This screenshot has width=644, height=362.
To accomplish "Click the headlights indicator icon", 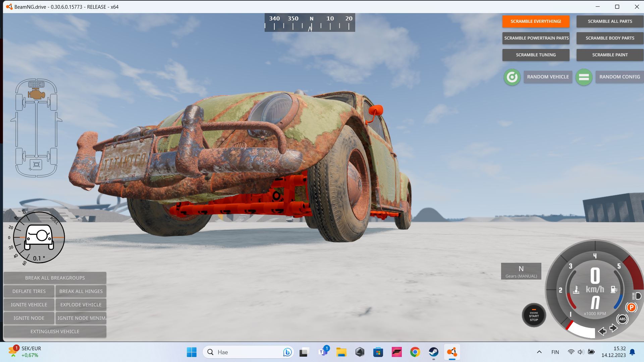I will coord(636,296).
